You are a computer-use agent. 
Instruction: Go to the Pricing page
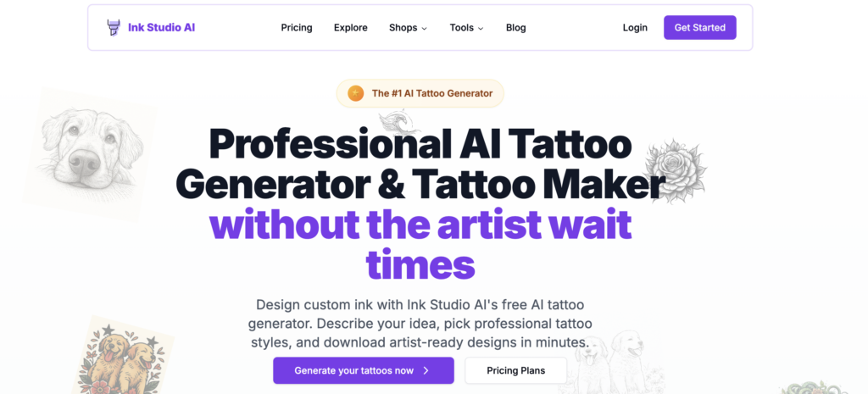coord(297,28)
